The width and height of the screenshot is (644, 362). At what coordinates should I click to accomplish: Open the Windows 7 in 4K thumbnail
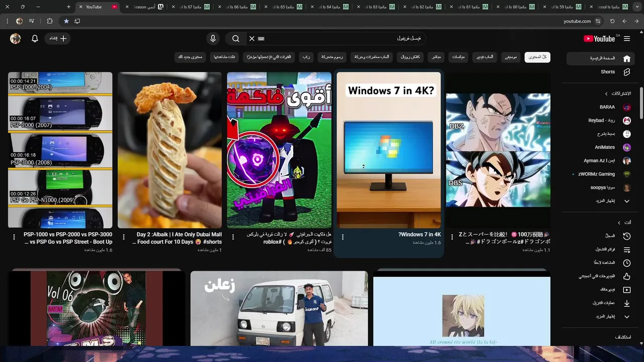(388, 150)
